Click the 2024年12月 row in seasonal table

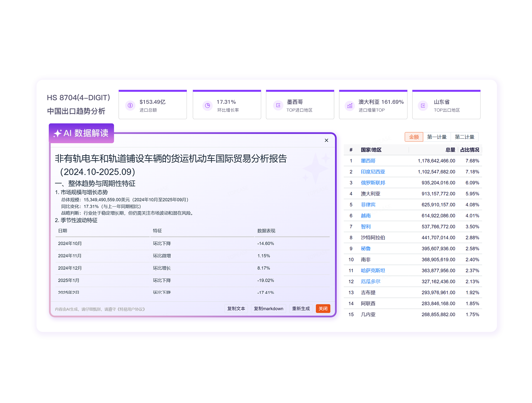[x=70, y=268]
